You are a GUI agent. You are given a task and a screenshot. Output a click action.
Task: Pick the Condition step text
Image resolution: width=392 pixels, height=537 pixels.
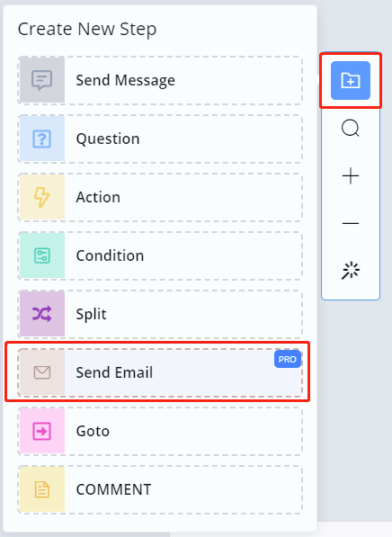[110, 255]
